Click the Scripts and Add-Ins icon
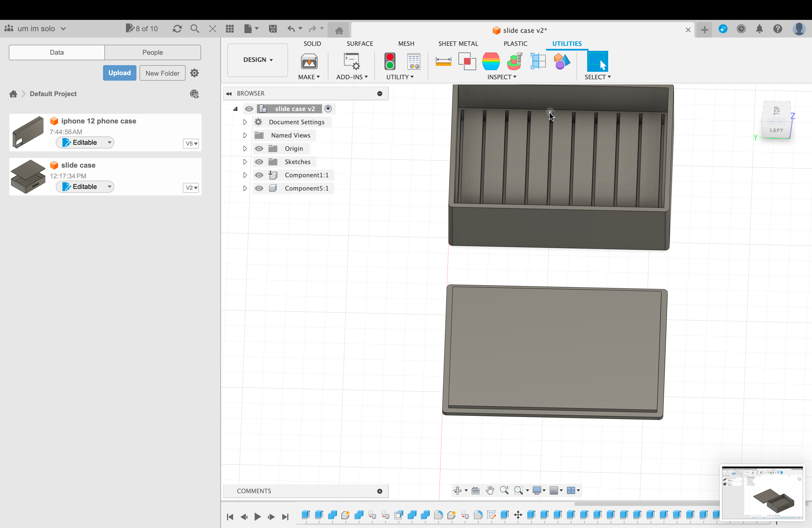This screenshot has height=528, width=812. tap(352, 61)
